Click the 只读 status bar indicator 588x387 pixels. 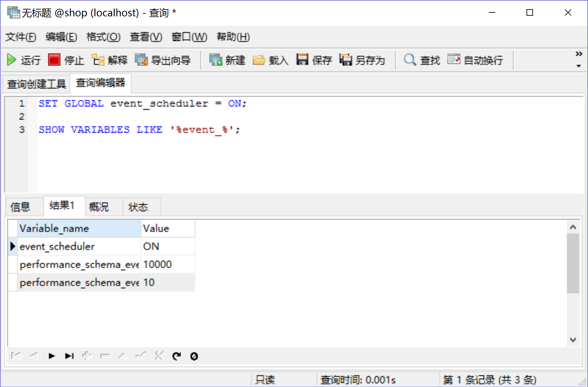pyautogui.click(x=265, y=380)
